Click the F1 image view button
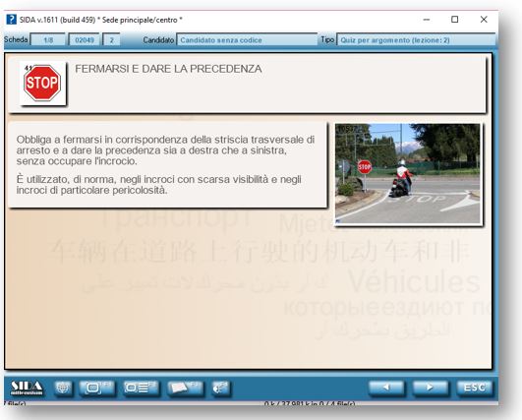This screenshot has width=522, height=420. 96,388
